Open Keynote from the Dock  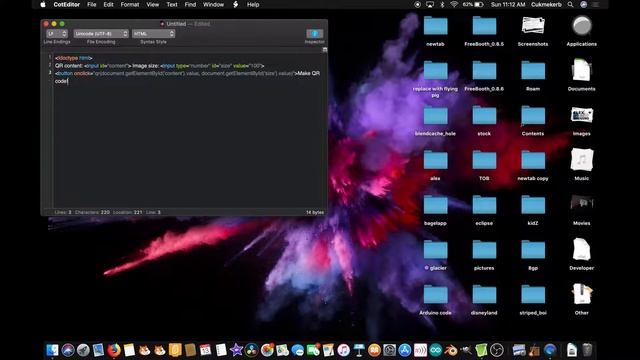click(359, 350)
